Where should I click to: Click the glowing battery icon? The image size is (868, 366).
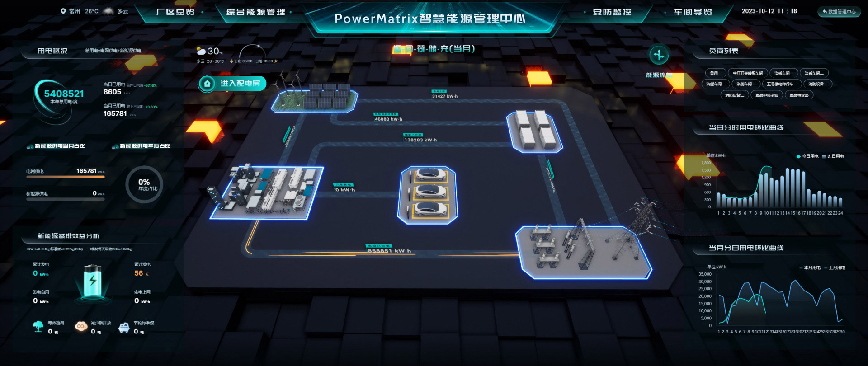pos(93,281)
